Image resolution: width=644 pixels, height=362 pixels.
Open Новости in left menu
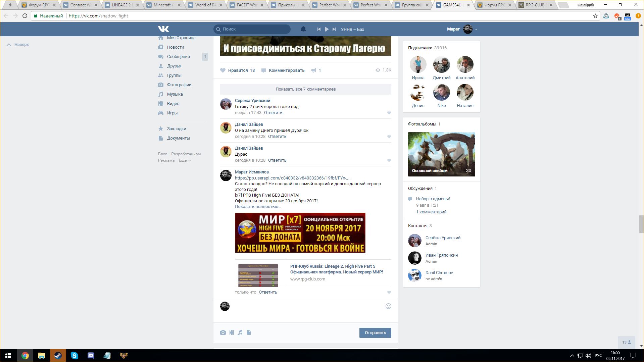tap(176, 47)
